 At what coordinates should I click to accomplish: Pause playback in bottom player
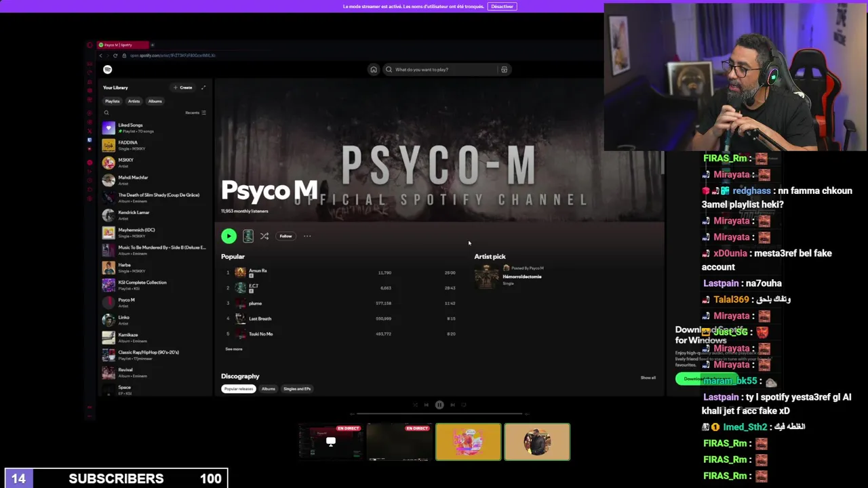(x=439, y=405)
